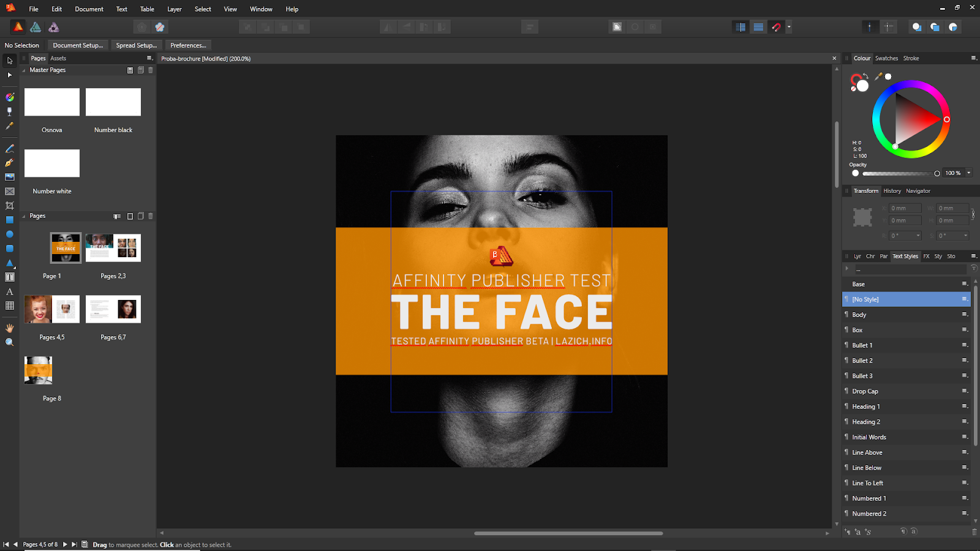This screenshot has height=551, width=980.
Task: Switch to Swatches tab
Action: (x=886, y=58)
